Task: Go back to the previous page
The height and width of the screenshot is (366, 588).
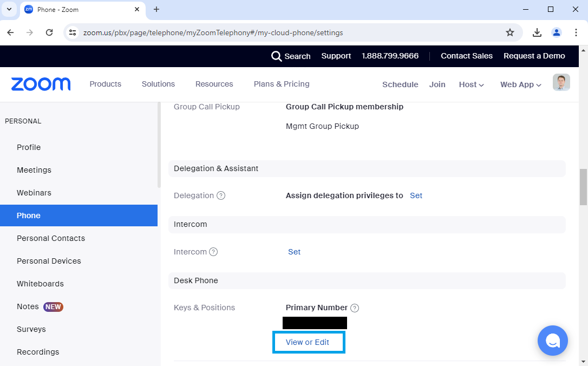Action: tap(10, 32)
